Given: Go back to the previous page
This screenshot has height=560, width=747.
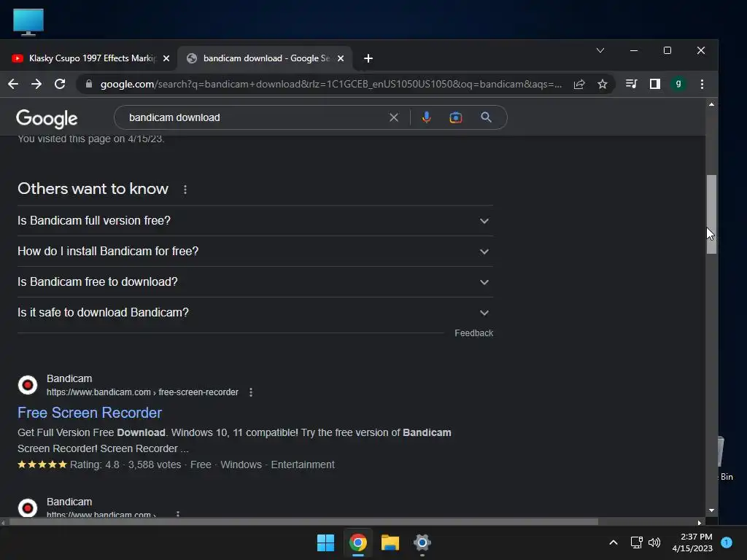Looking at the screenshot, I should pyautogui.click(x=13, y=85).
